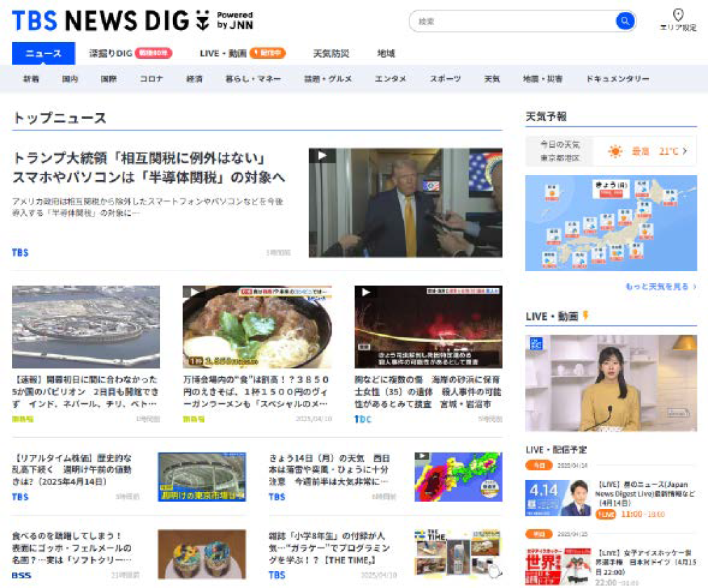Click the トップニュース section heading
Screen dimensions: 708x588
click(x=60, y=118)
